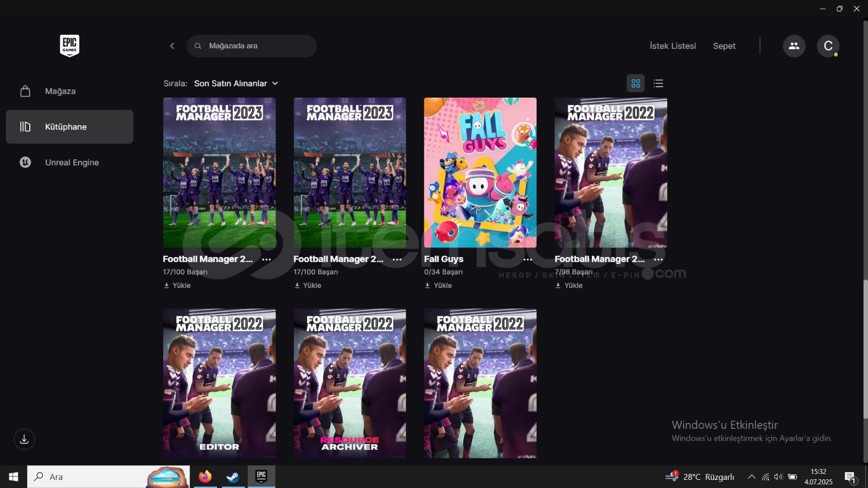Image resolution: width=868 pixels, height=488 pixels.
Task: Open Sepet cart link
Action: [724, 46]
